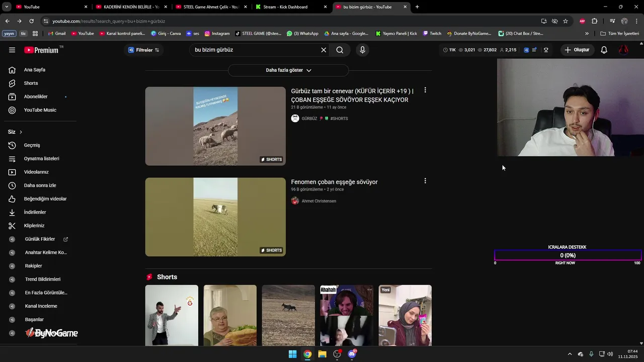Viewport: 644px width, 362px height.
Task: Click Oluştur create button
Action: (x=577, y=50)
